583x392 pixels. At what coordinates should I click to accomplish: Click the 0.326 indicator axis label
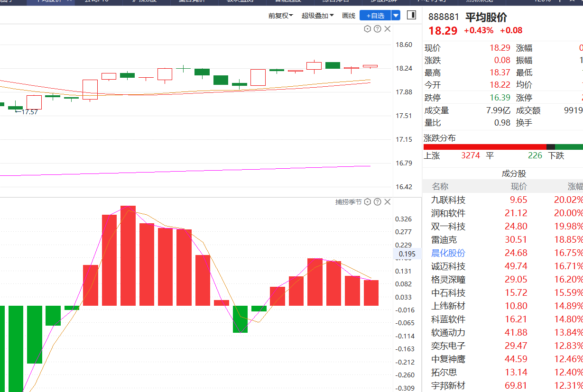[404, 219]
